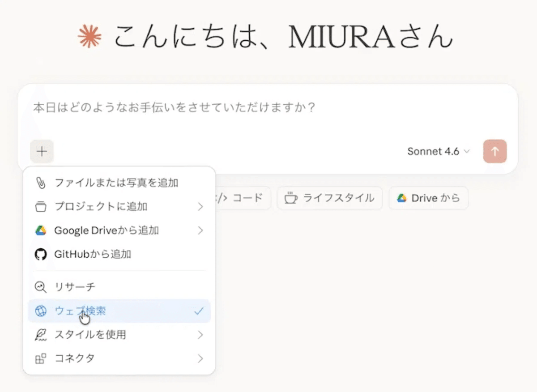Click the GitHub octocat icon
The image size is (537, 392).
click(x=41, y=254)
